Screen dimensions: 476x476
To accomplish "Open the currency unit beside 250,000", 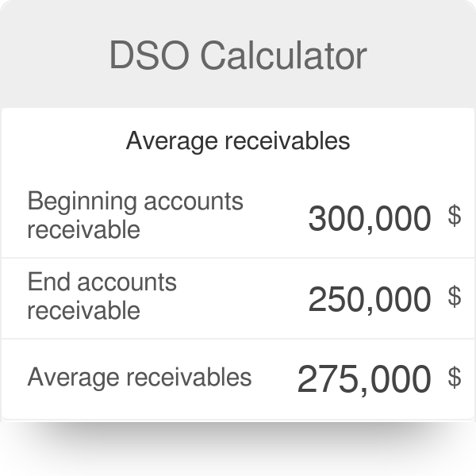I will click(455, 297).
